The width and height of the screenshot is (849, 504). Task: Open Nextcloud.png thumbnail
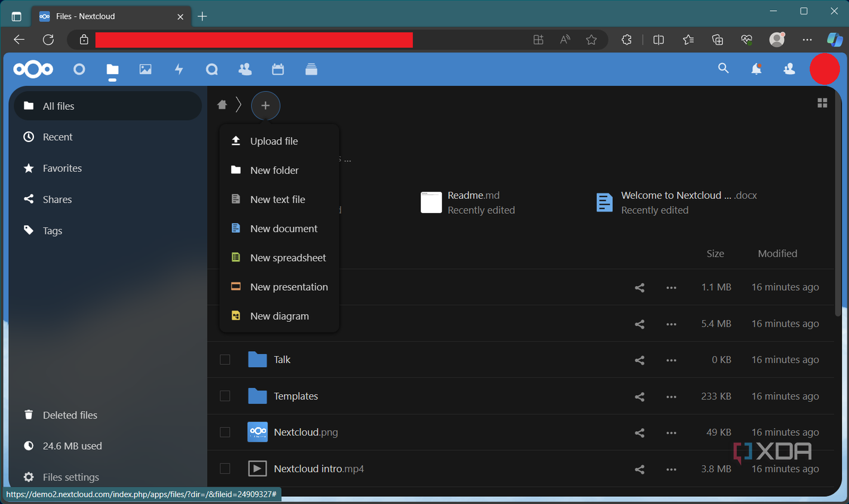[257, 432]
